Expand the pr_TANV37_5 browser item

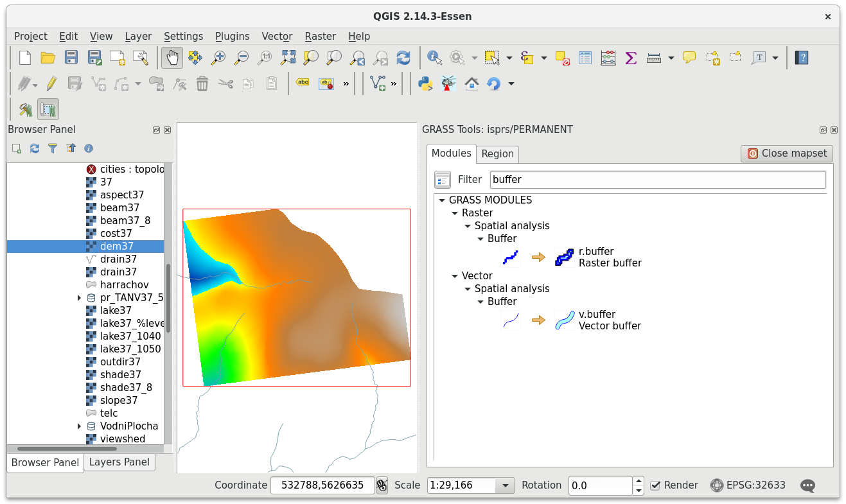[x=79, y=298]
